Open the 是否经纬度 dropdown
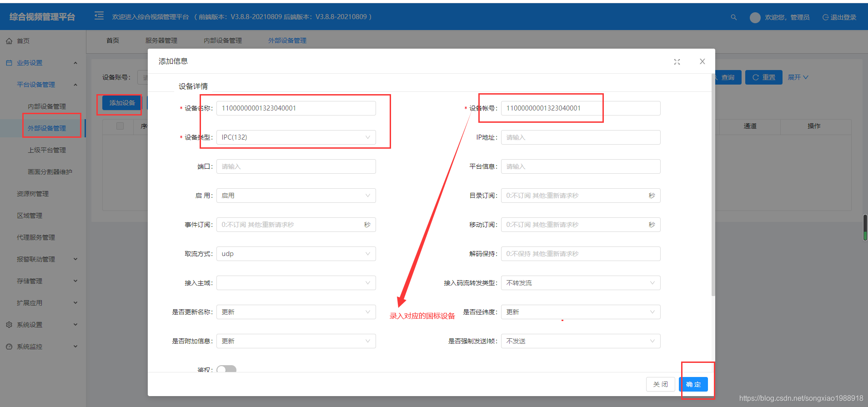The image size is (868, 407). point(581,312)
